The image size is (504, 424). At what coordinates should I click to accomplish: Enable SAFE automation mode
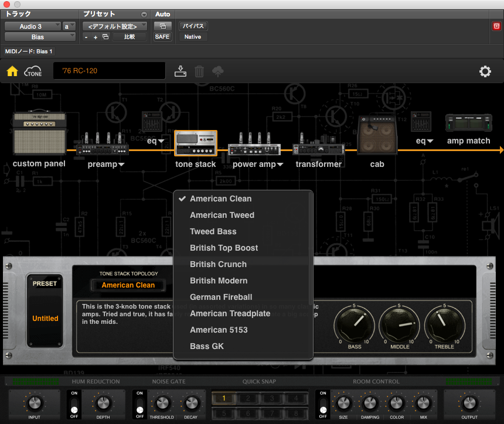tap(162, 37)
